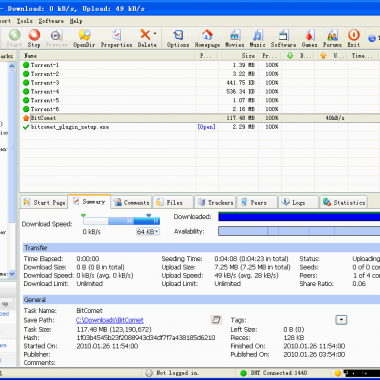Select the Torrent-5 row
The image size is (380, 380).
[199, 100]
